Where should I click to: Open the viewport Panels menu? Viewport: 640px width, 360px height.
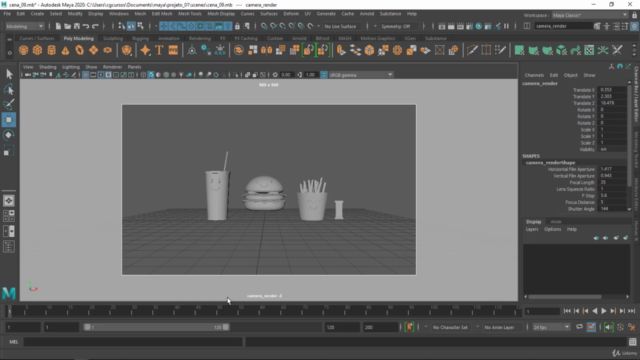(x=134, y=67)
